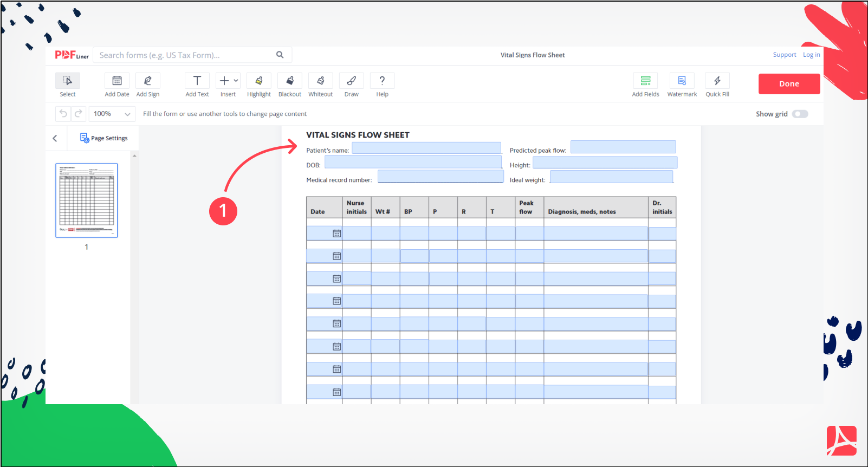
Task: Toggle the Show grid switch
Action: [800, 114]
